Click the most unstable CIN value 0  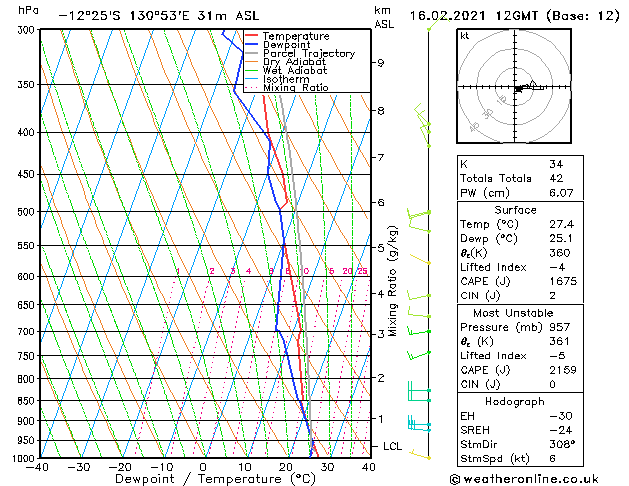point(552,385)
